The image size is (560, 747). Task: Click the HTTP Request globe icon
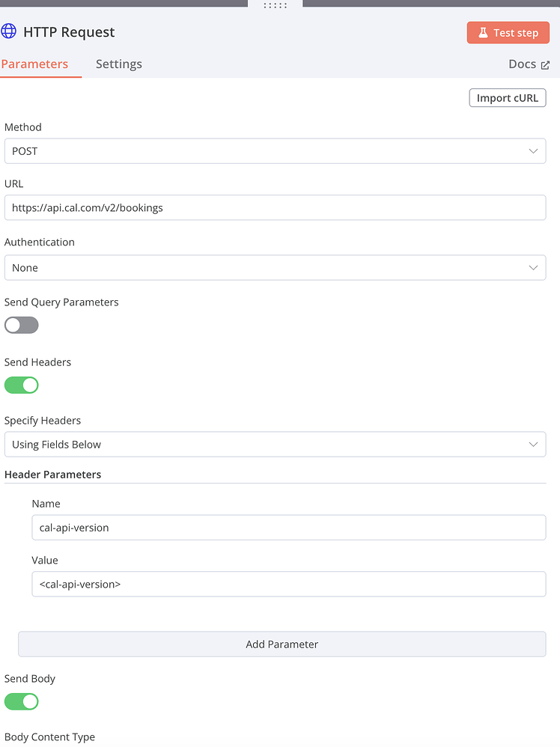click(9, 31)
